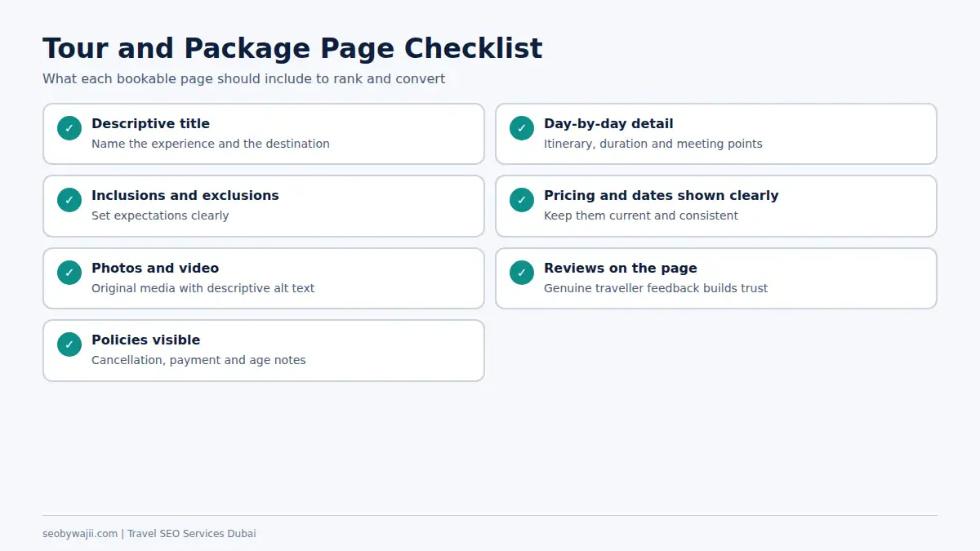The image size is (980, 551).
Task: Click 'Keep them current and consistent' text
Action: coord(641,216)
